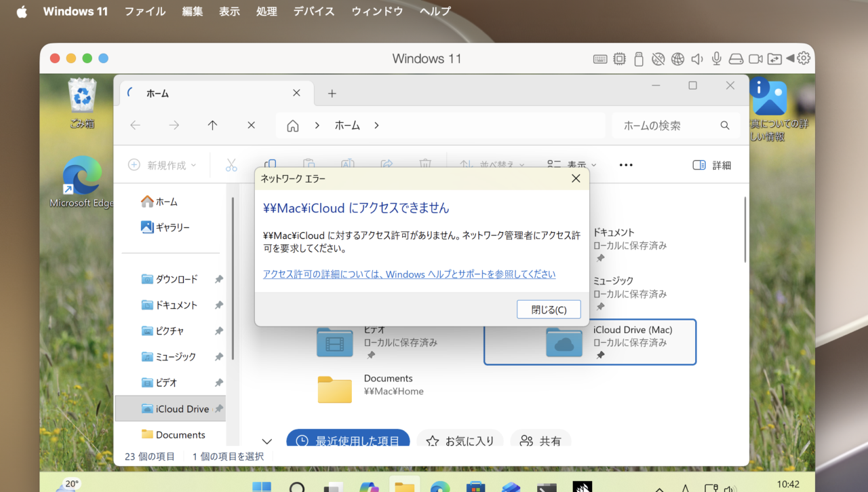The width and height of the screenshot is (868, 492).
Task: Add a new Explorer tab with plus
Action: tap(332, 94)
